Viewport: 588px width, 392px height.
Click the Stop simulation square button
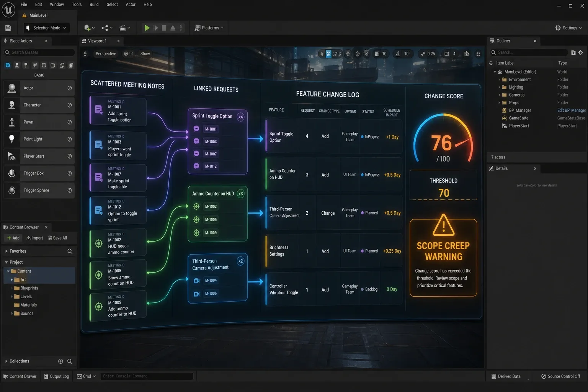(164, 28)
